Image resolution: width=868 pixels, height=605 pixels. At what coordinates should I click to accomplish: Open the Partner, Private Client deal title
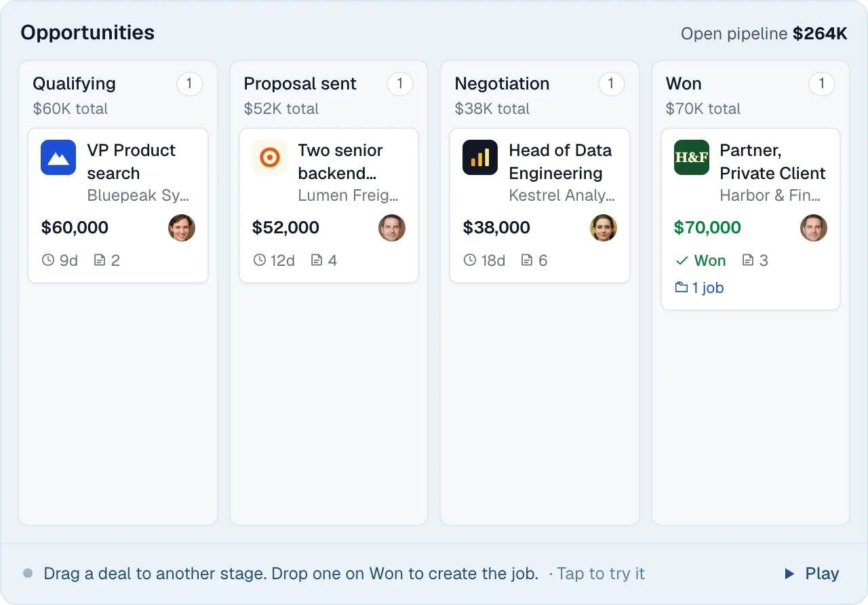coord(773,161)
